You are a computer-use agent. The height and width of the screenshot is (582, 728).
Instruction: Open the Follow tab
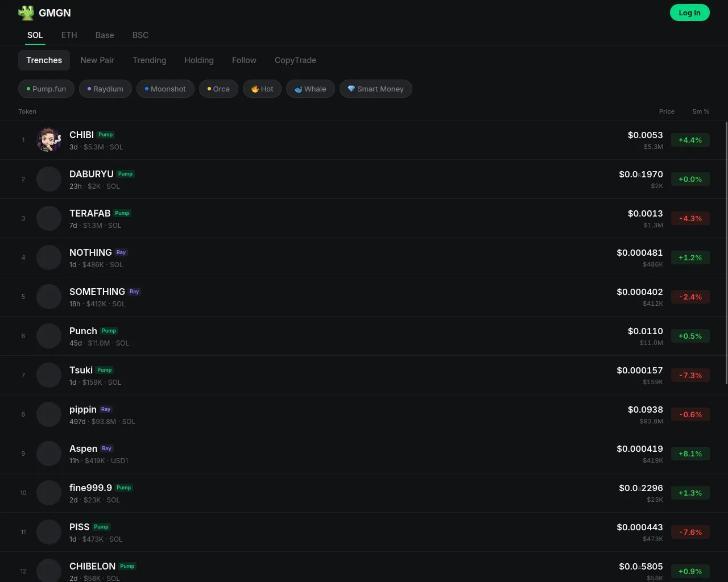click(244, 60)
